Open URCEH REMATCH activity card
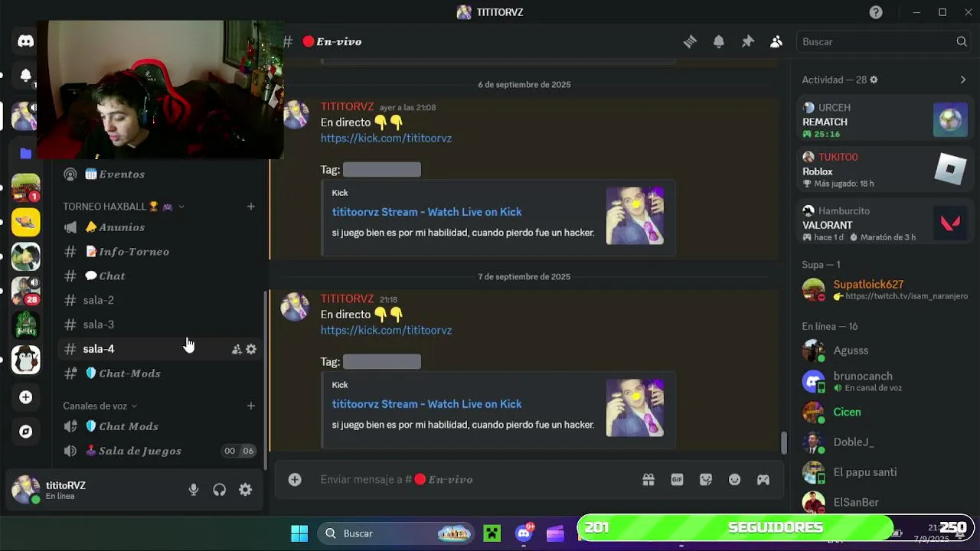980x551 pixels. point(884,121)
